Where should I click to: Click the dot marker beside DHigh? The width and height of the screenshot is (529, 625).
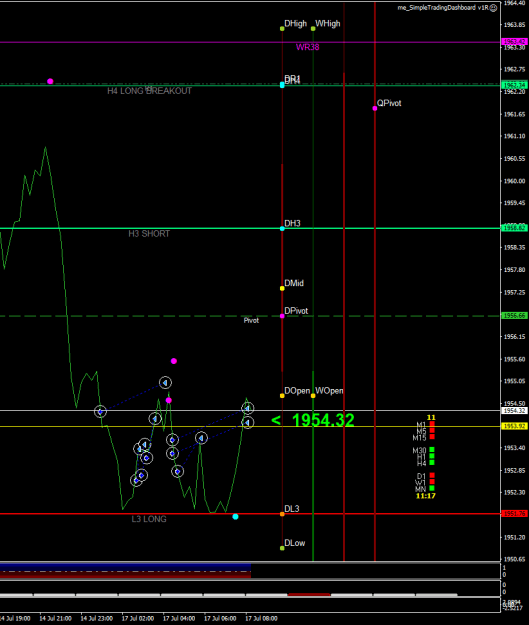click(x=282, y=29)
